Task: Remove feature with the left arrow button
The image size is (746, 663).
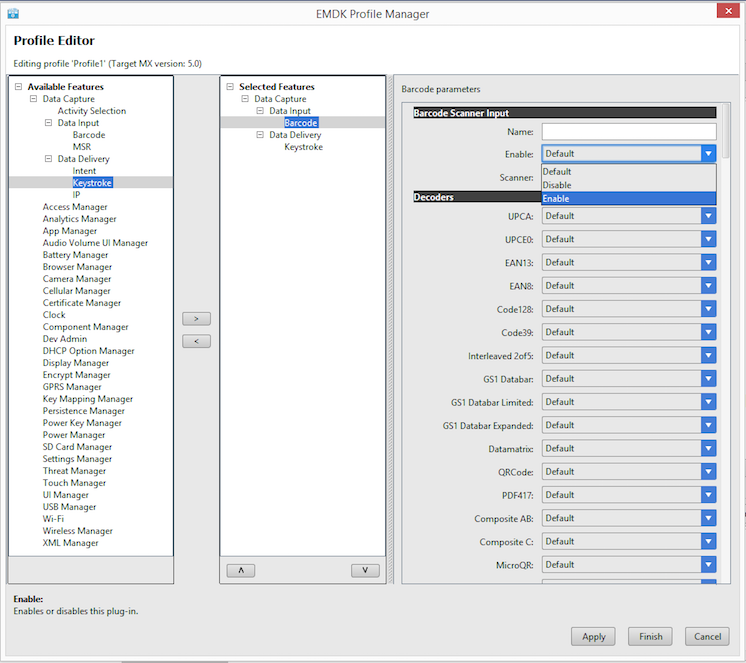Action: (196, 341)
